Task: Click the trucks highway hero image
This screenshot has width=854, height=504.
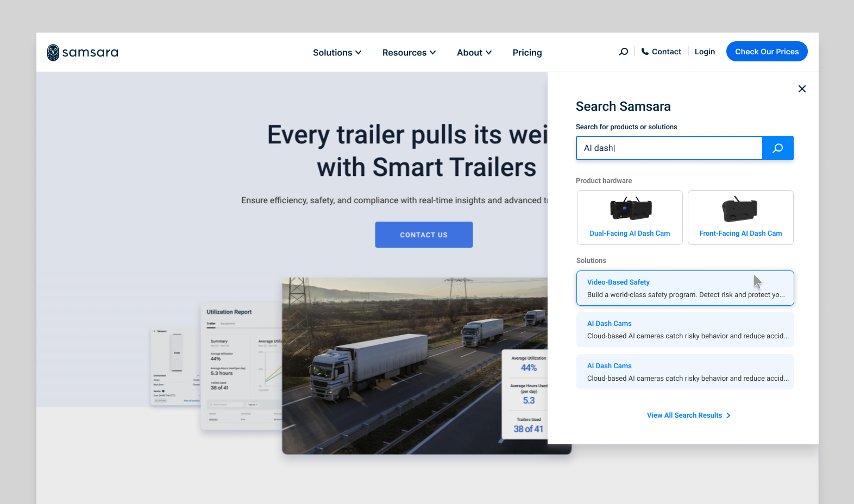Action: pyautogui.click(x=415, y=366)
